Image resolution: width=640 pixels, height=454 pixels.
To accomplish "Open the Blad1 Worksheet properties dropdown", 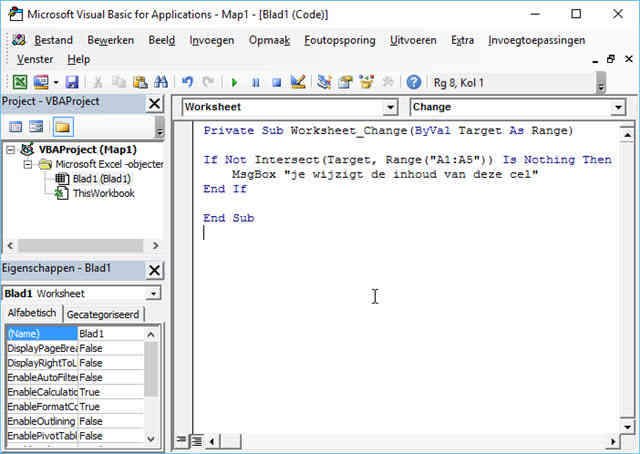I will (153, 294).
